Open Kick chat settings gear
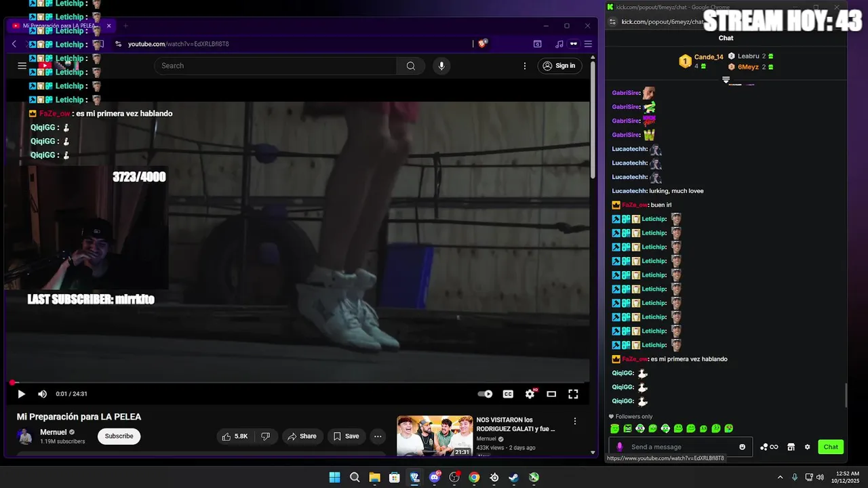 click(x=807, y=447)
